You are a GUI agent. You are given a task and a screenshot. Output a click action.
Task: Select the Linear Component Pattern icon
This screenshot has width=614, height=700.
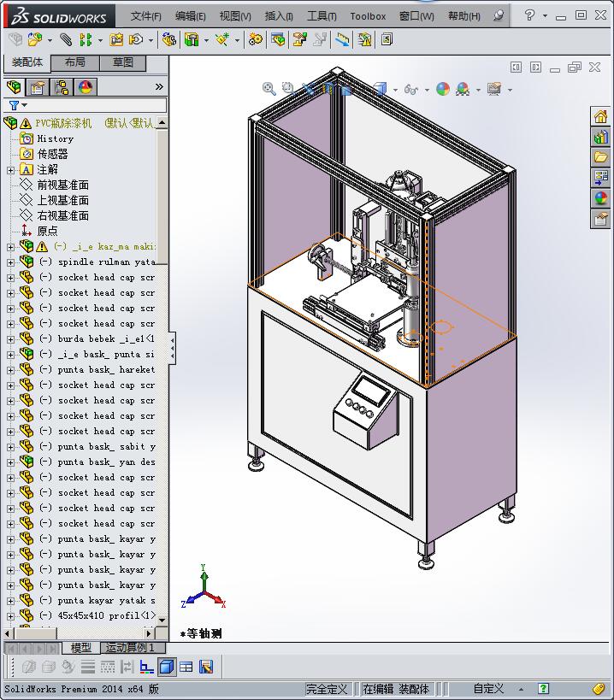pos(85,39)
